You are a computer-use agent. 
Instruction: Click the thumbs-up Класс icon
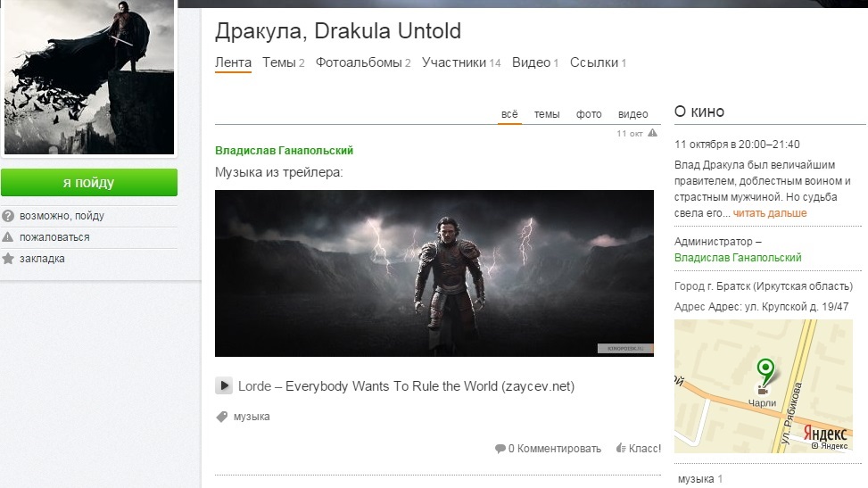pyautogui.click(x=621, y=448)
